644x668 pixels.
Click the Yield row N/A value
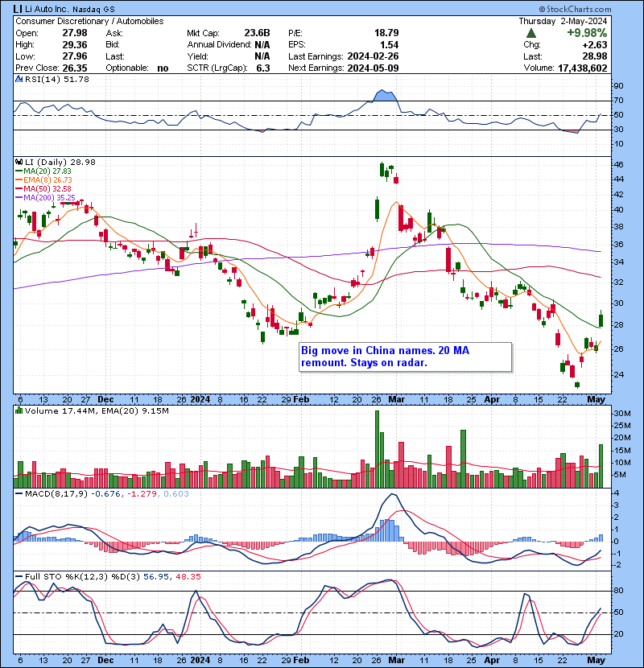(262, 56)
